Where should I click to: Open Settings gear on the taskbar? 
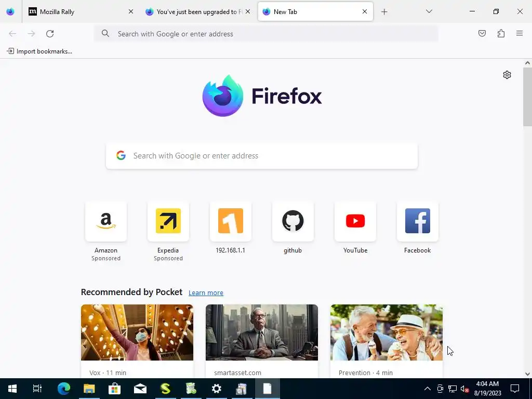tap(217, 389)
